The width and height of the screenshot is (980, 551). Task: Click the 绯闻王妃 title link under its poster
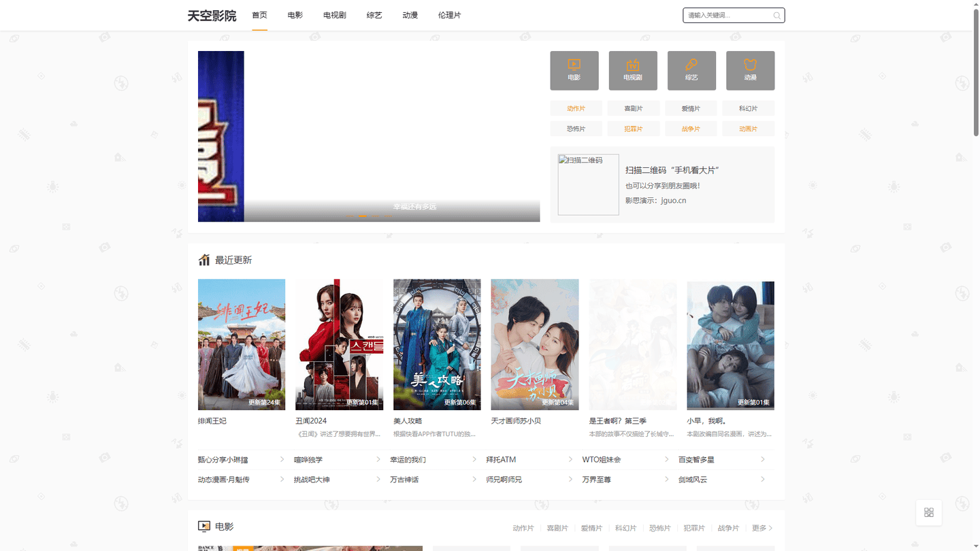click(212, 421)
